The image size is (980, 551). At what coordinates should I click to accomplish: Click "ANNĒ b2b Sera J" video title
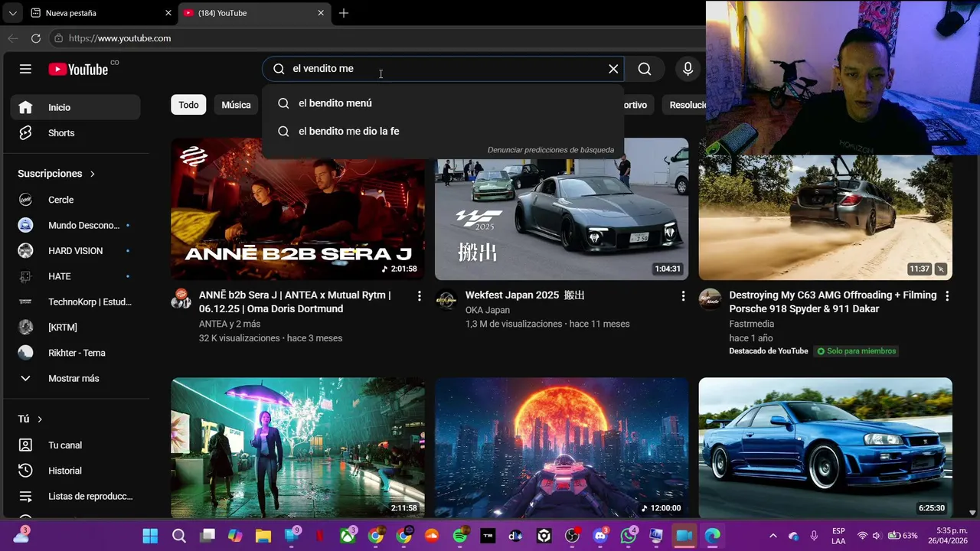coord(295,302)
